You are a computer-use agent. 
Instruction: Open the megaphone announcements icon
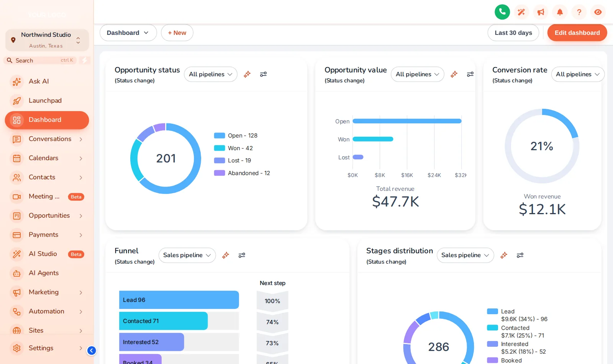coord(541,12)
